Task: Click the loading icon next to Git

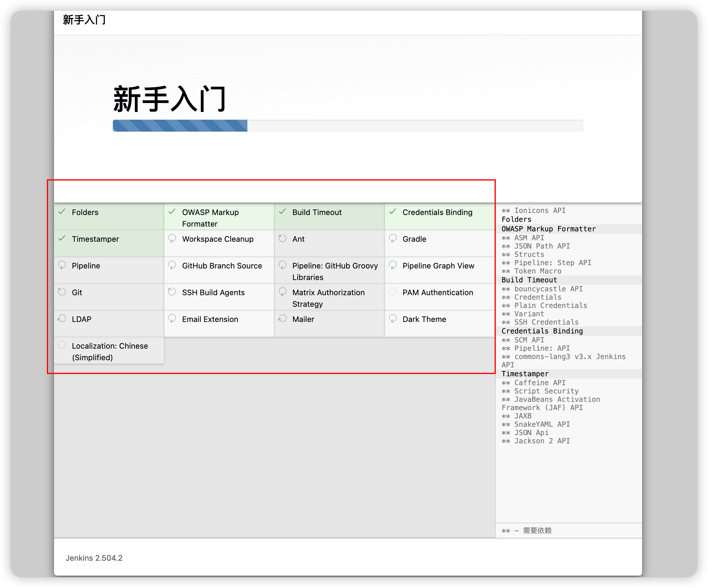Action: [62, 292]
